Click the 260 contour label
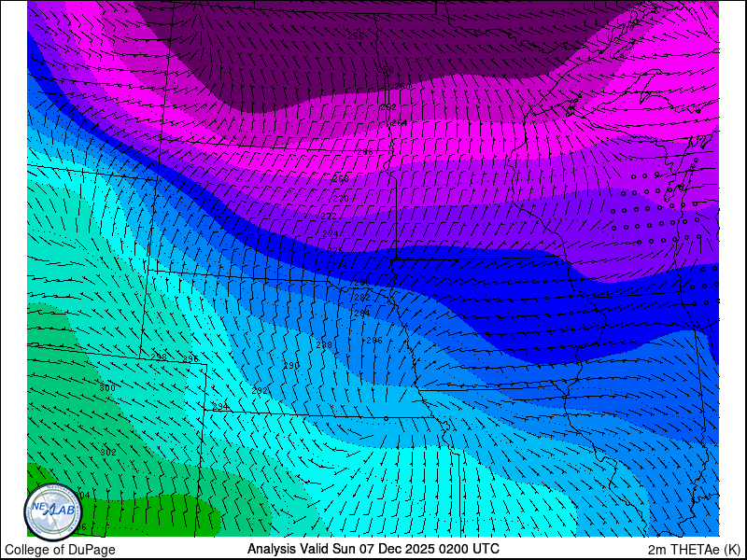Image resolution: width=747 pixels, height=560 pixels. pos(402,86)
